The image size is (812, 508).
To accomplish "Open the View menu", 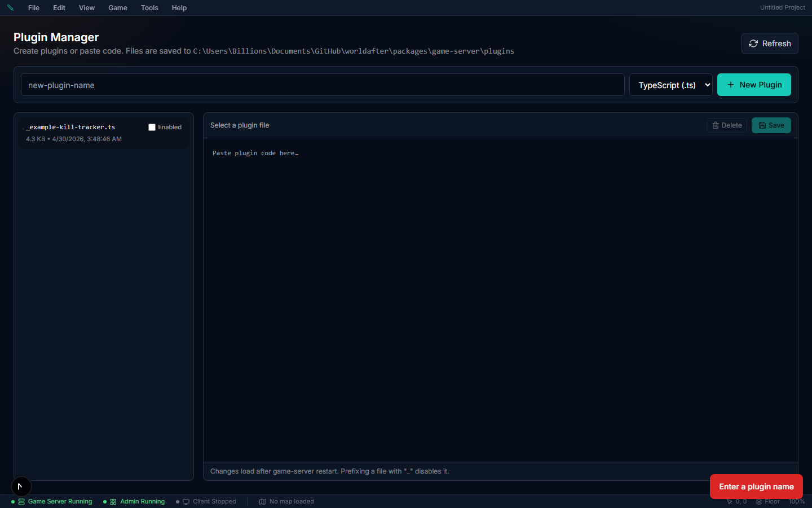I will (x=87, y=8).
